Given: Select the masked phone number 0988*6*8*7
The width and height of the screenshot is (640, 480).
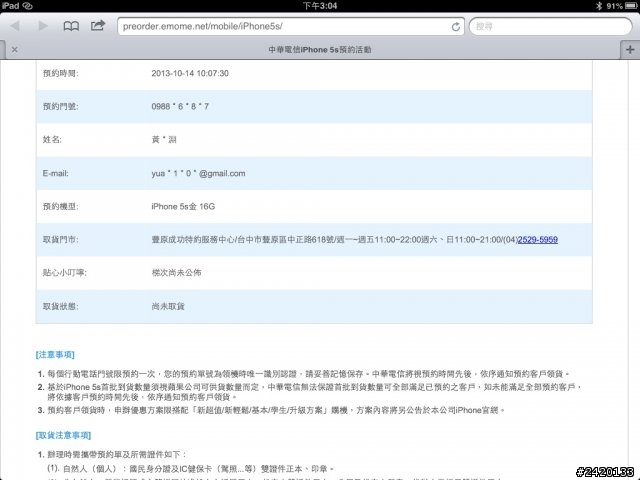Looking at the screenshot, I should coord(180,107).
